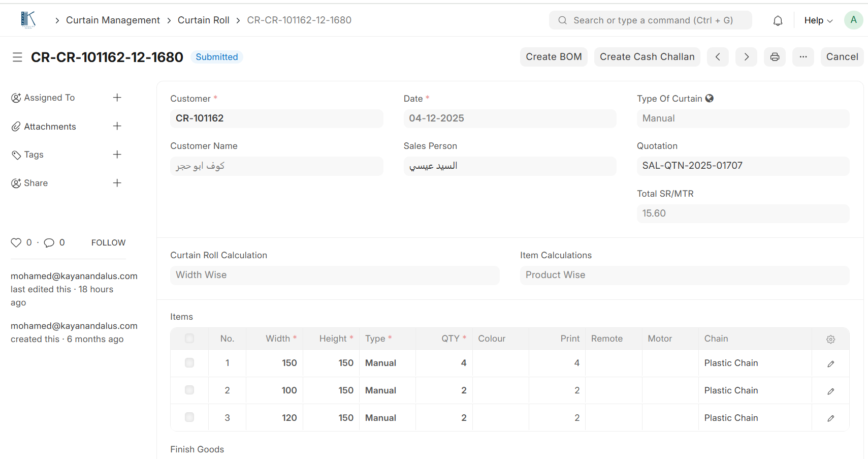This screenshot has width=868, height=459.
Task: Open Items table settings gear
Action: coord(830,339)
